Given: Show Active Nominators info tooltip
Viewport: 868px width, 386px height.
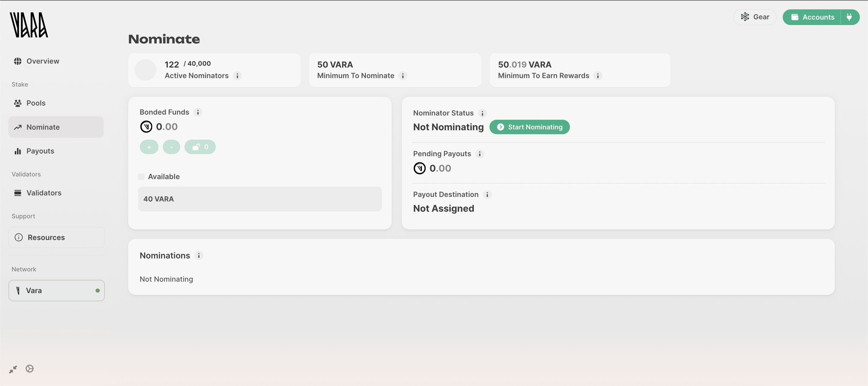Looking at the screenshot, I should [237, 76].
